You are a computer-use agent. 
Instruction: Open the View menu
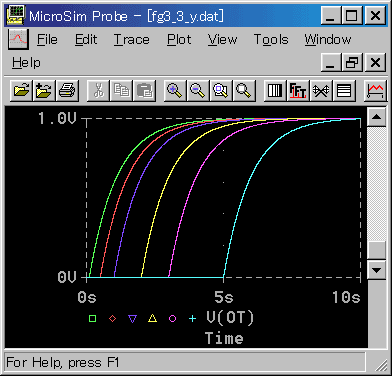(x=222, y=40)
